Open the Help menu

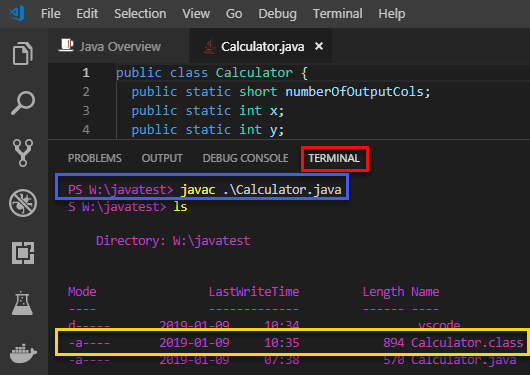392,14
